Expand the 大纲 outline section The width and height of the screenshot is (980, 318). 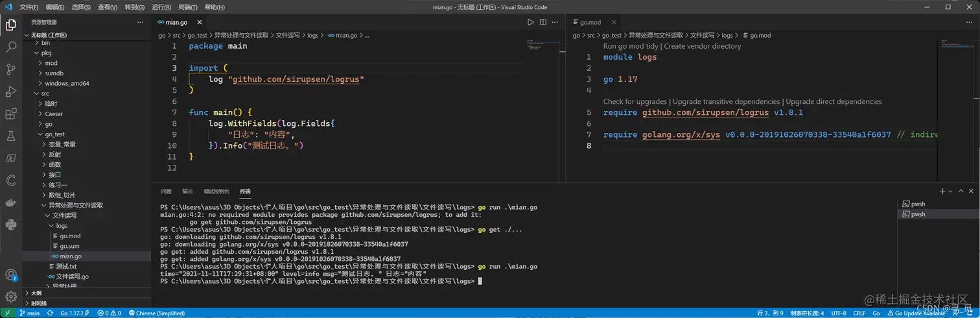(87, 293)
